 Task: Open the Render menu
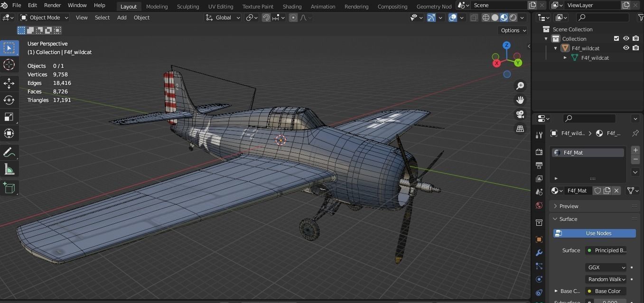[x=52, y=5]
